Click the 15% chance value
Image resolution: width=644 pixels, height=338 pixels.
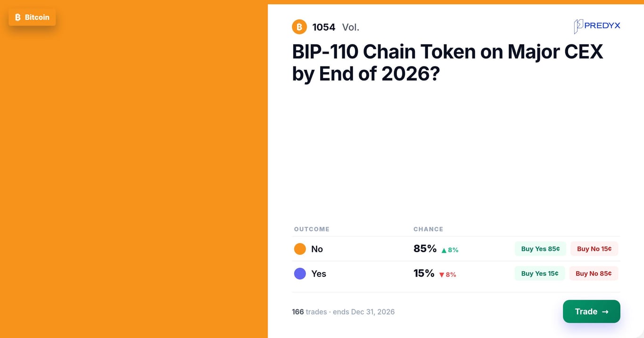424,273
